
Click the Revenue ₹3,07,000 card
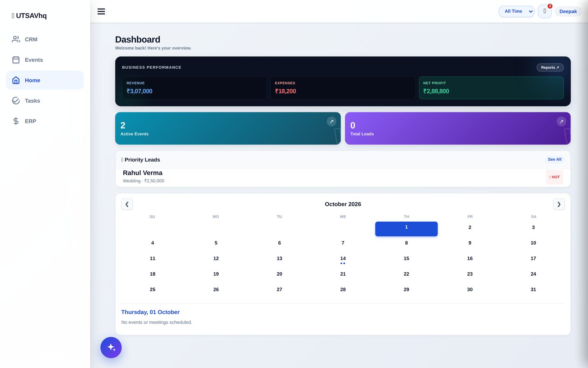[x=194, y=88]
